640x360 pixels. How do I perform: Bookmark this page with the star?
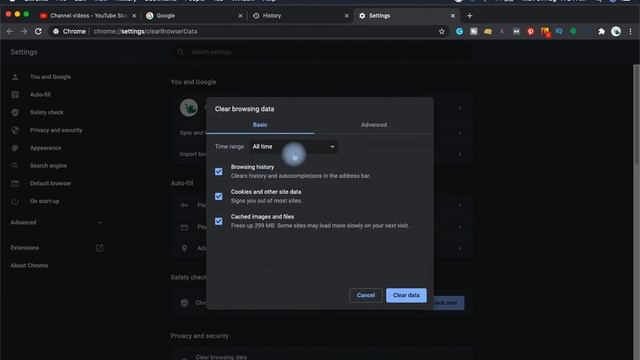(442, 31)
